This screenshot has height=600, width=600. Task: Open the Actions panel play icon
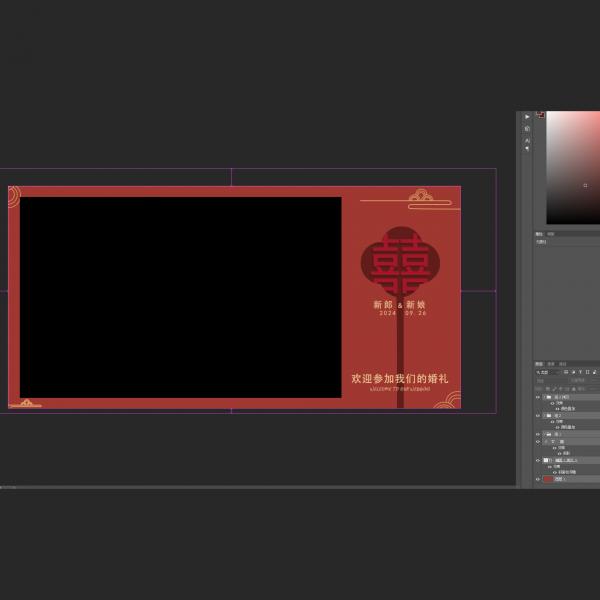527,117
